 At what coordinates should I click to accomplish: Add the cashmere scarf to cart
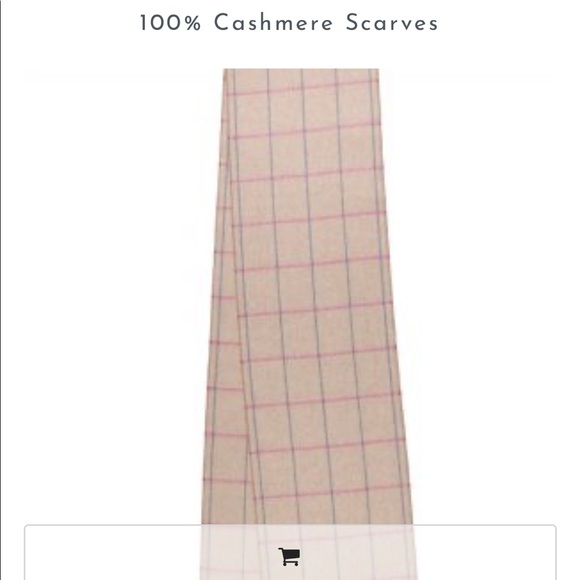click(289, 556)
